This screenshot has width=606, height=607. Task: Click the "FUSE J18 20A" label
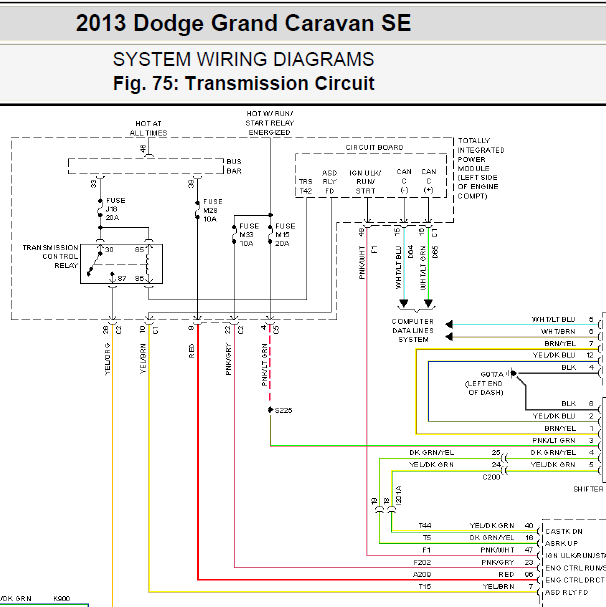point(115,209)
